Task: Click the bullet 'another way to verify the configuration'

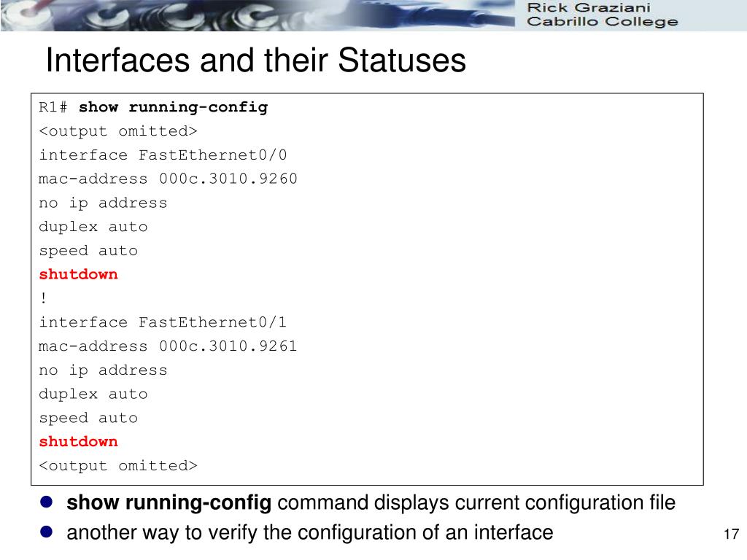Action: click(309, 532)
